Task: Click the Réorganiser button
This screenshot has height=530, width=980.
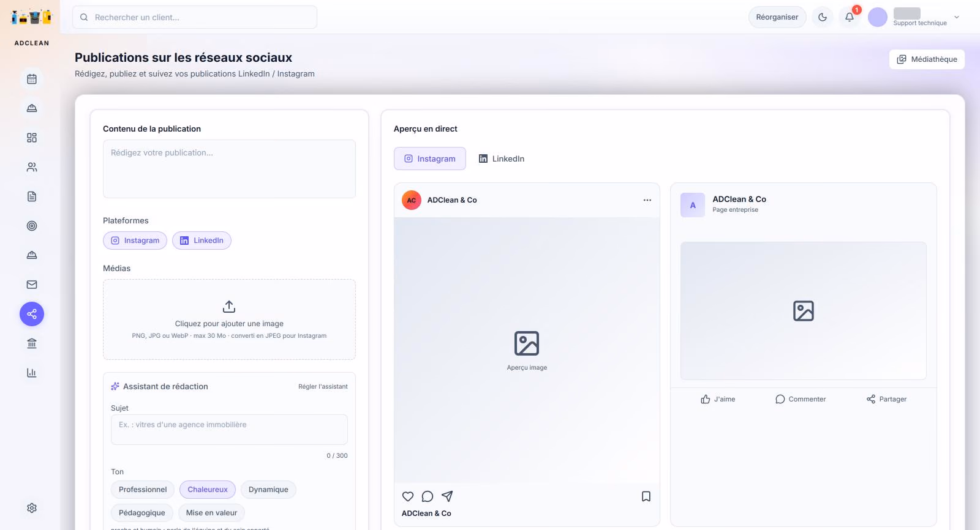Action: click(x=777, y=17)
